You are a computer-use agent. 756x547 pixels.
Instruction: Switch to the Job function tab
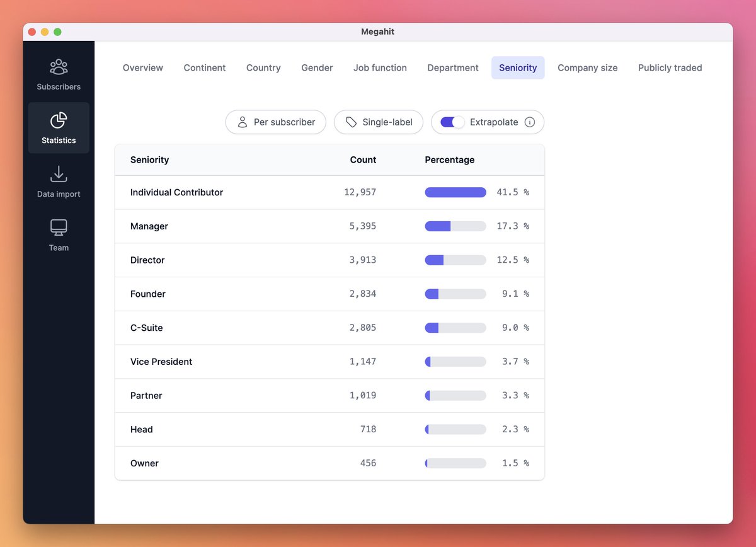click(380, 67)
